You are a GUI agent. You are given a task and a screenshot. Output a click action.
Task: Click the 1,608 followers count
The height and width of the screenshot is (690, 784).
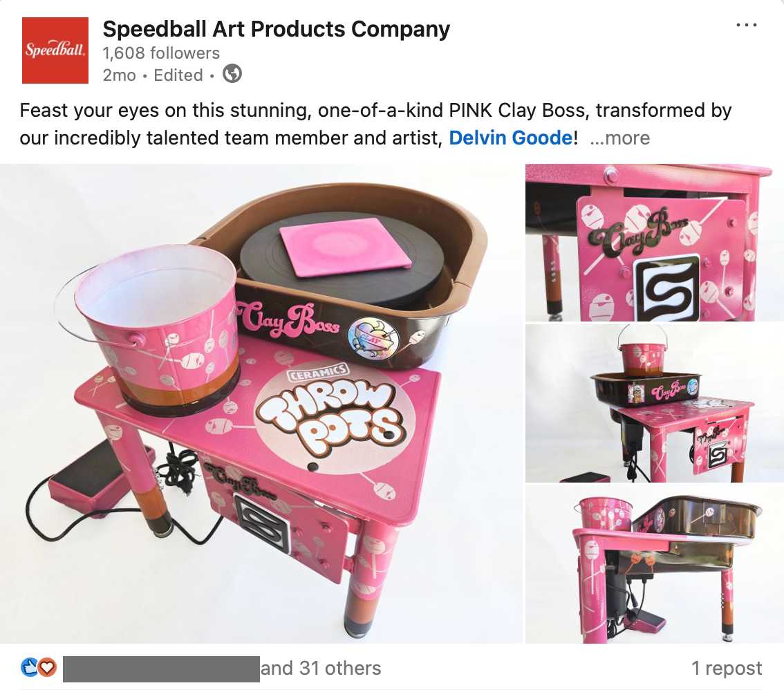tap(161, 53)
